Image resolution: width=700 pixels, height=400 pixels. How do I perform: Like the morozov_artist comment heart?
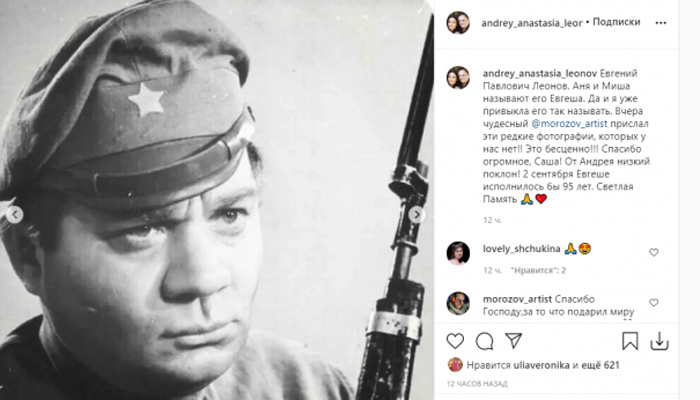pyautogui.click(x=654, y=302)
